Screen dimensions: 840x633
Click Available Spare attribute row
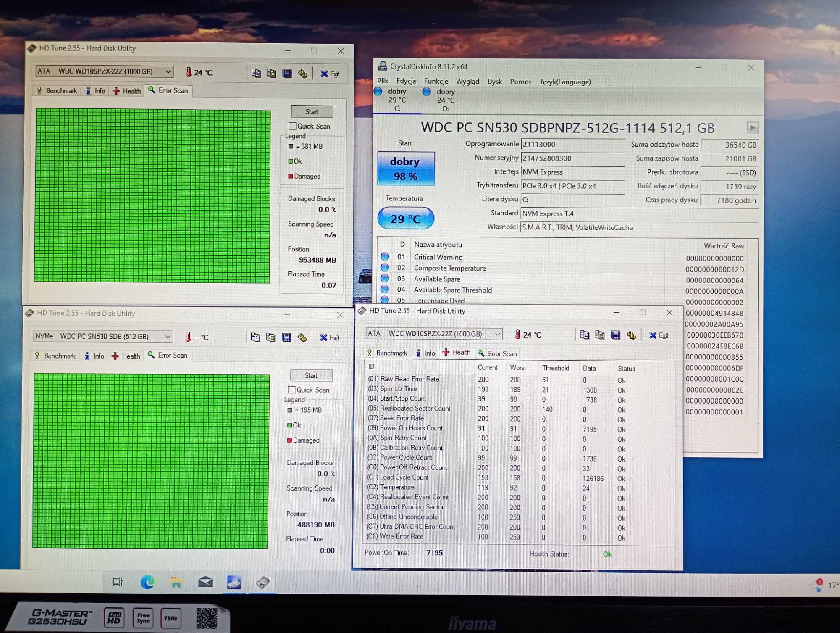click(x=563, y=279)
